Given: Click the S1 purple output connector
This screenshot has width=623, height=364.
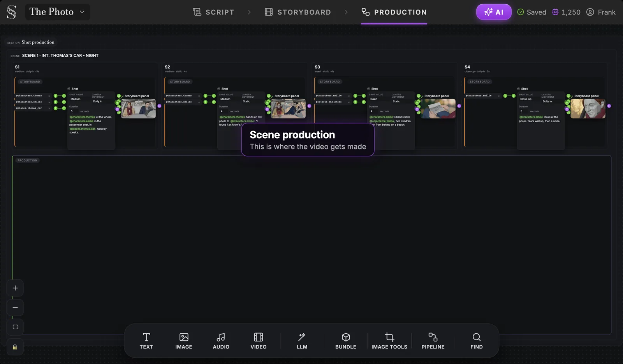Looking at the screenshot, I should tap(159, 106).
